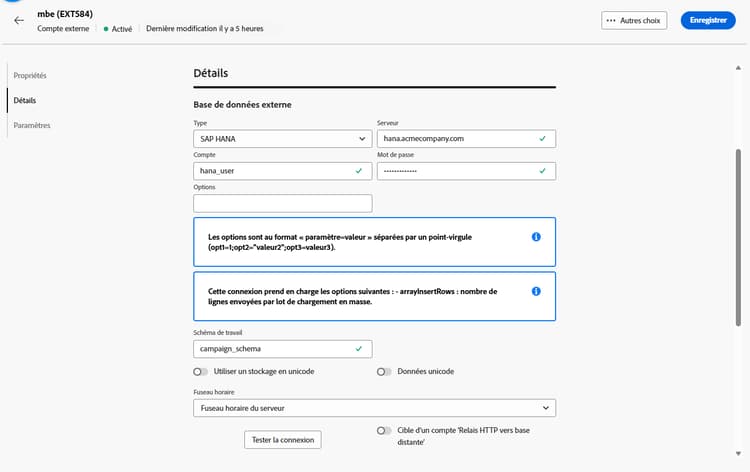The width and height of the screenshot is (750, 472).
Task: Click the info icon in the arrayInsertRows note
Action: [536, 291]
